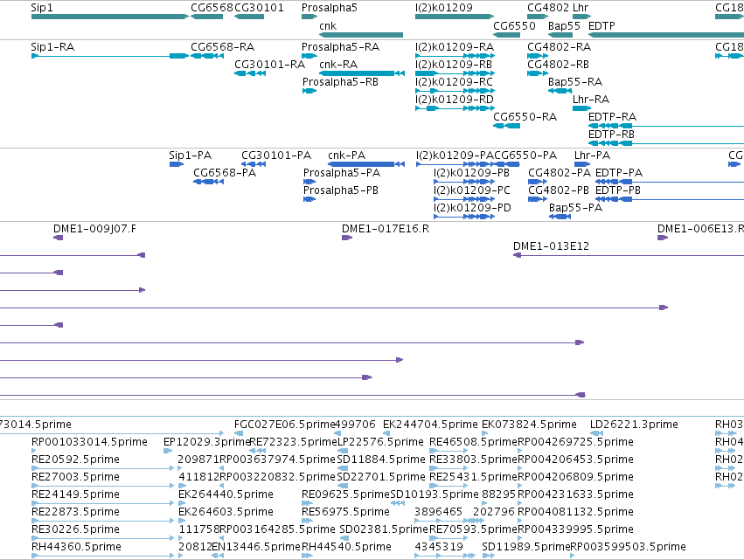Open the RE27003.5prime EST label
This screenshot has height=560, width=744.
[75, 477]
